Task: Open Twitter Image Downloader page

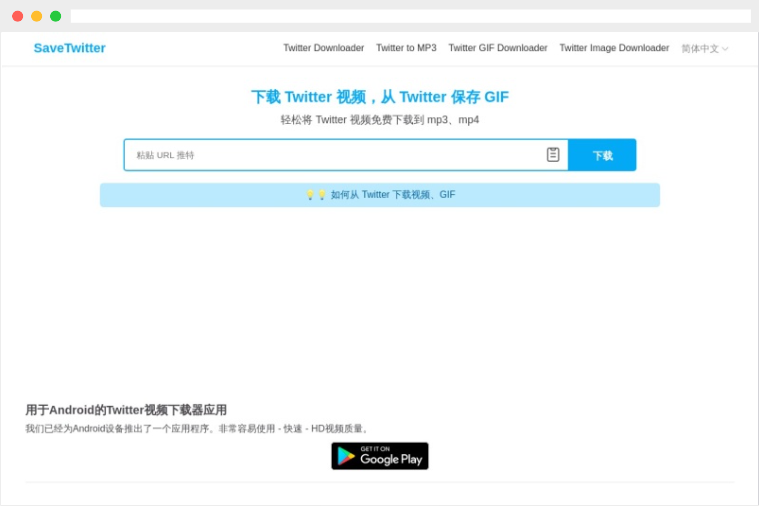Action: (x=614, y=48)
